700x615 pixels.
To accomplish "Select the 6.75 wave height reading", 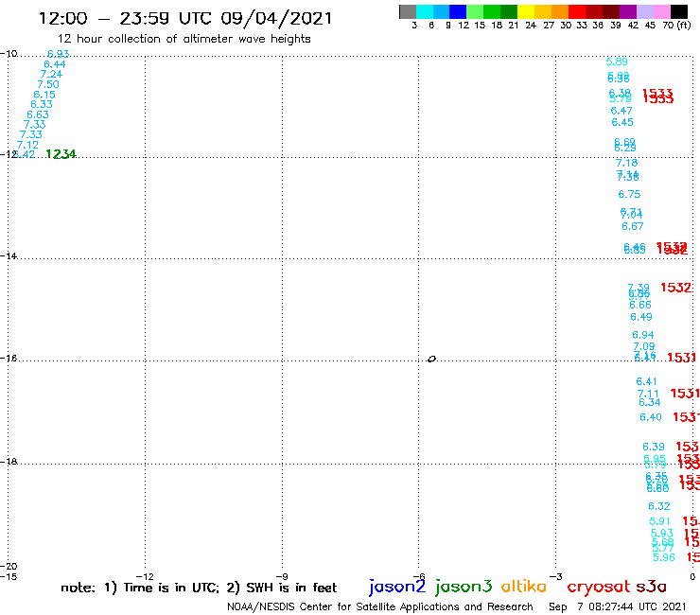I will click(x=629, y=194).
